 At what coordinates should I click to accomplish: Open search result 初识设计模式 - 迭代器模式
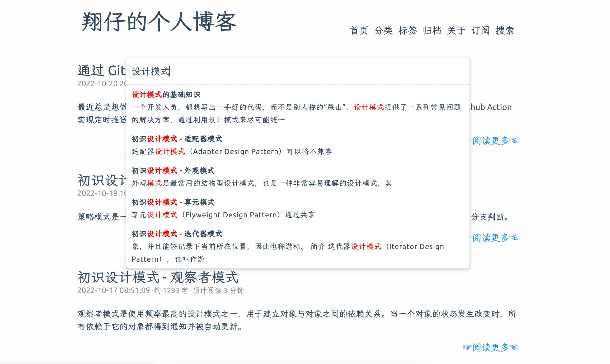click(x=177, y=234)
